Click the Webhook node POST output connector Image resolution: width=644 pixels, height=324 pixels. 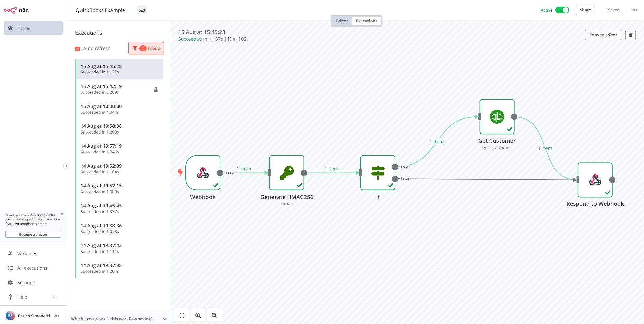coord(220,173)
